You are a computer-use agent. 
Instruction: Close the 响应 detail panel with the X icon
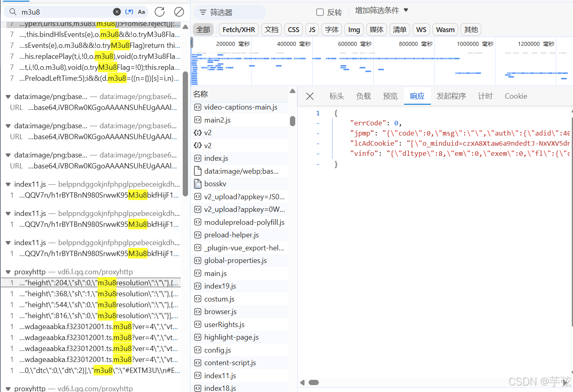309,96
